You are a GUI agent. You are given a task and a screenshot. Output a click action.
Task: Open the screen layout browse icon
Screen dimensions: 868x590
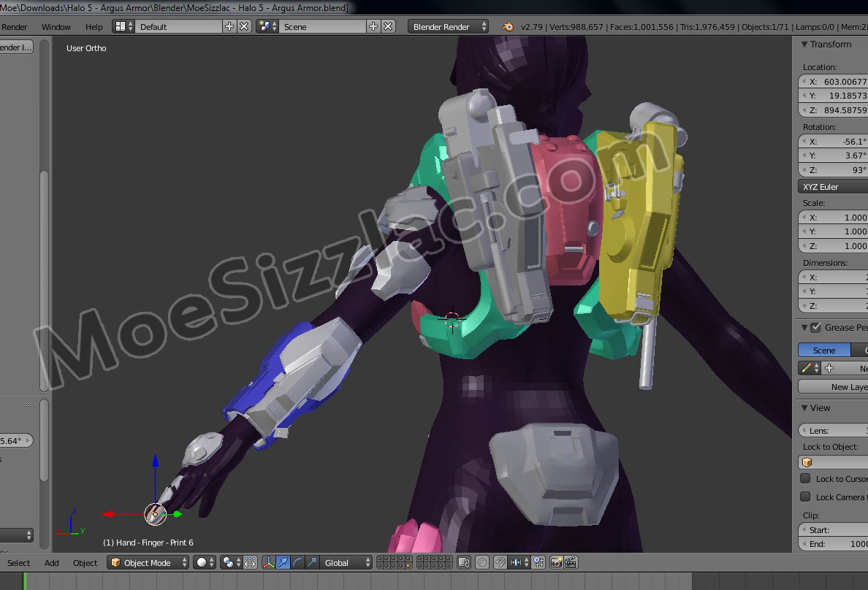click(123, 26)
